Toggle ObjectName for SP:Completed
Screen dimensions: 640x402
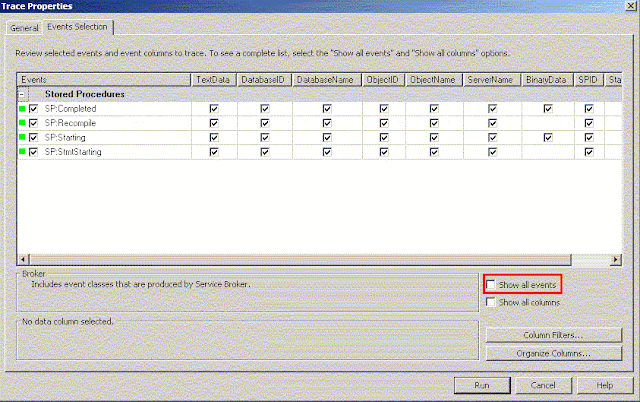(x=434, y=109)
